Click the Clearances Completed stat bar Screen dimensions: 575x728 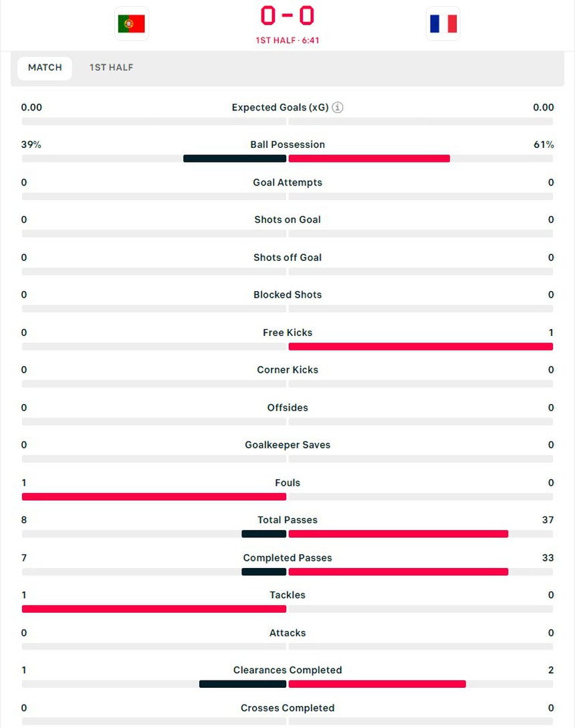point(287,684)
